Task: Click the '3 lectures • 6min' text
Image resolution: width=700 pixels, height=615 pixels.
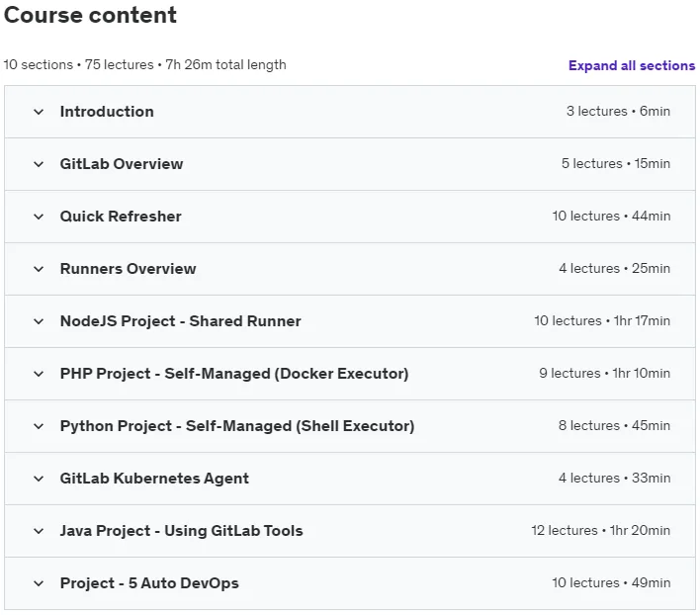Action: [x=618, y=111]
